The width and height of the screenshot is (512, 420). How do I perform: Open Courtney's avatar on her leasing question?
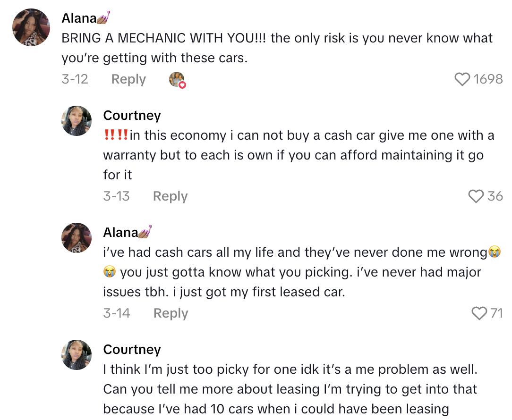point(76,355)
